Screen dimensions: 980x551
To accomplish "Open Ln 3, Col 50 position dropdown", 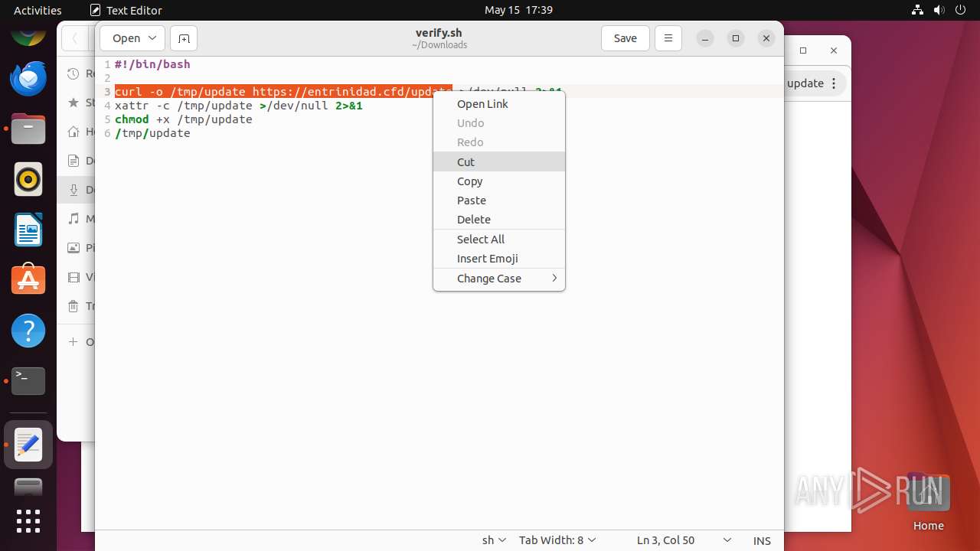I will [684, 540].
